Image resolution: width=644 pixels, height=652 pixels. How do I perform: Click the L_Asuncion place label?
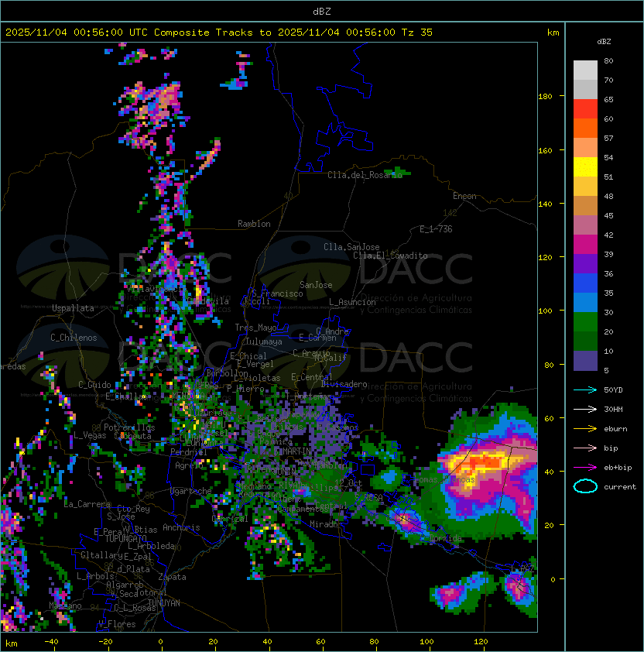(352, 302)
